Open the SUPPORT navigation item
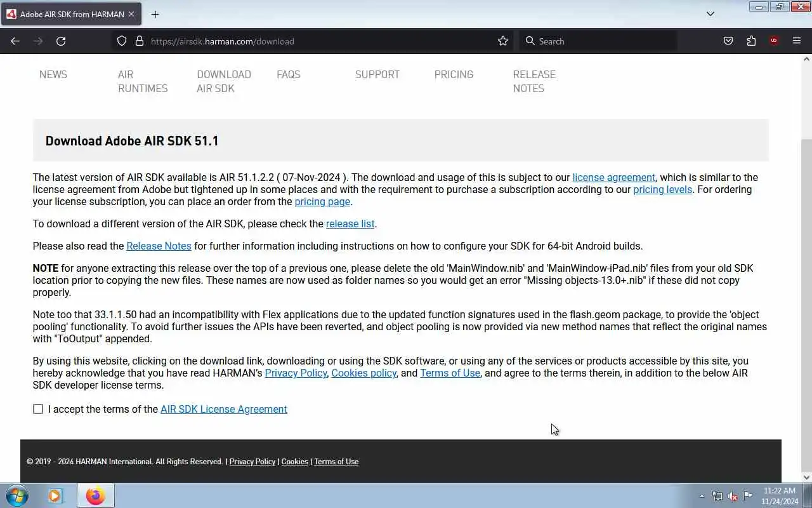Screen dimensions: 812x508 [x=377, y=74]
